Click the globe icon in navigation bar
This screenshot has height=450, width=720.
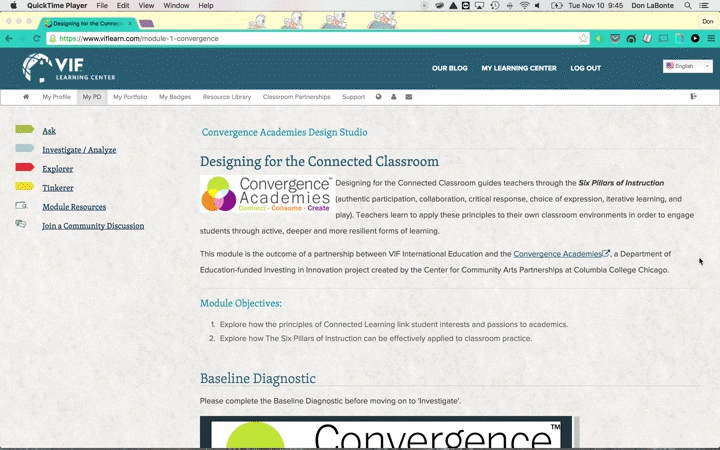[x=379, y=97]
